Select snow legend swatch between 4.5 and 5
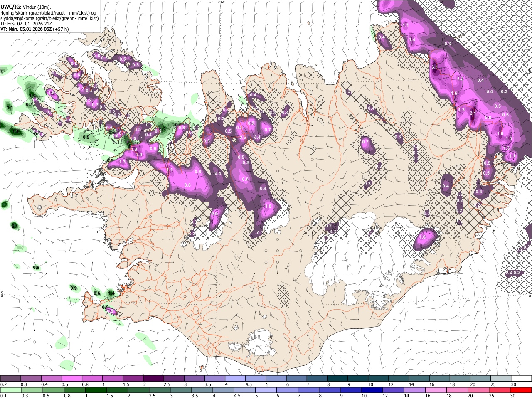Image resolution: width=532 pixels, height=399 pixels. pos(255,379)
